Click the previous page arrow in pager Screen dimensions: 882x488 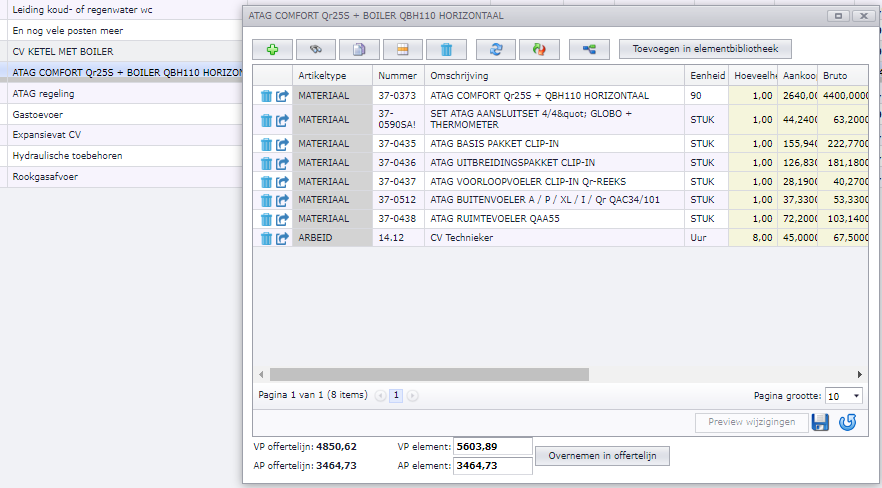tap(380, 396)
